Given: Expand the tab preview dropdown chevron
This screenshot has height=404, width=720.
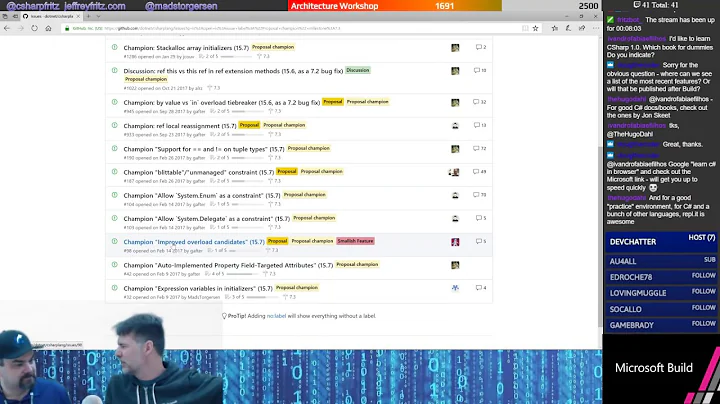Looking at the screenshot, I should (98, 16).
